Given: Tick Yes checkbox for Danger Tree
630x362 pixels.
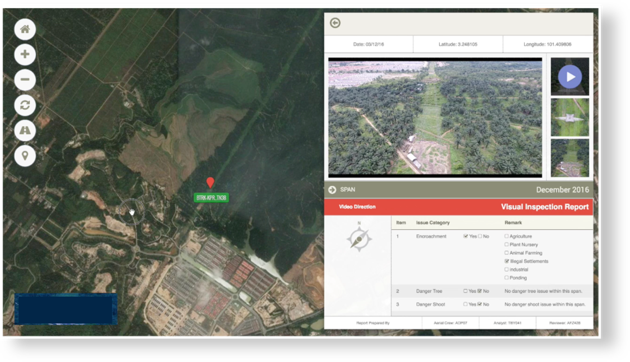Looking at the screenshot, I should [466, 291].
